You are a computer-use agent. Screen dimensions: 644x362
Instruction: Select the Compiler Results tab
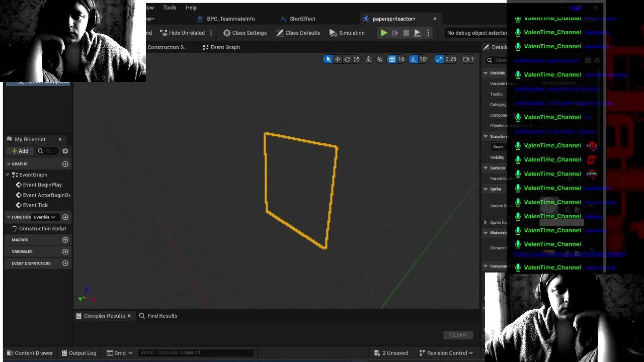[x=100, y=316]
